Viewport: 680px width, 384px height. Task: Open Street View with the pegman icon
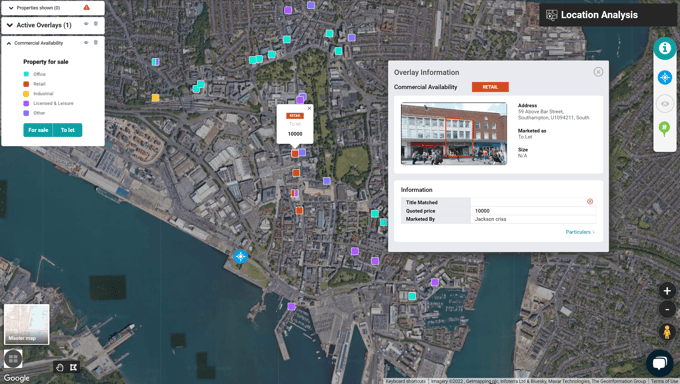[667, 332]
